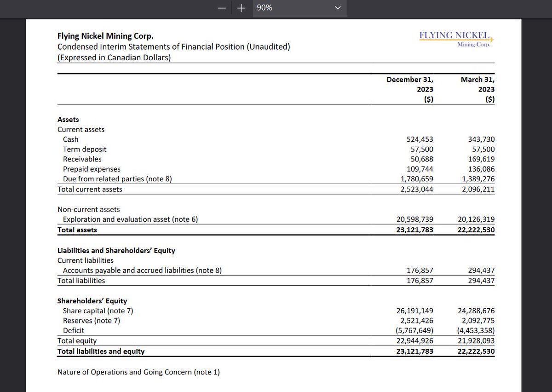This screenshot has height=392, width=552.
Task: Click the 'Shareholders' Equity' heading
Action: [x=92, y=301]
